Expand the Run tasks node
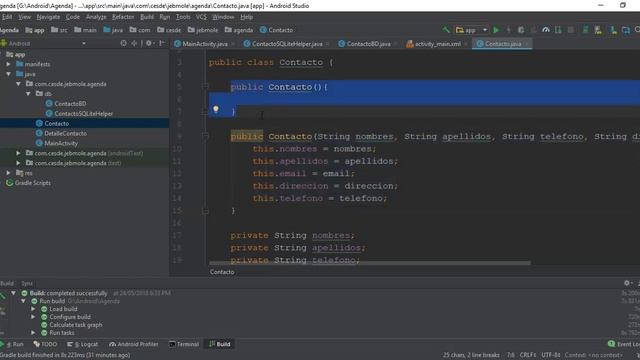 pyautogui.click(x=33, y=333)
